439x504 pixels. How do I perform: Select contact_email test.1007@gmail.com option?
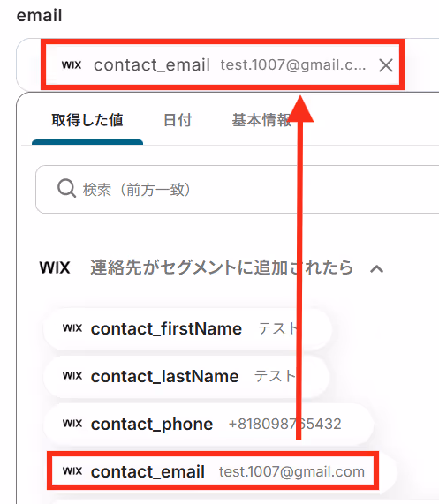[213, 472]
